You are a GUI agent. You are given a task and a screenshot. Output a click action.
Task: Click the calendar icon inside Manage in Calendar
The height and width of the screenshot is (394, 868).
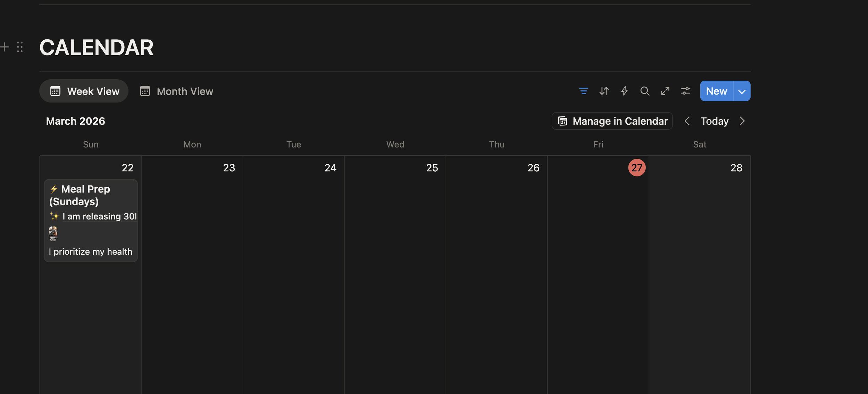tap(562, 121)
